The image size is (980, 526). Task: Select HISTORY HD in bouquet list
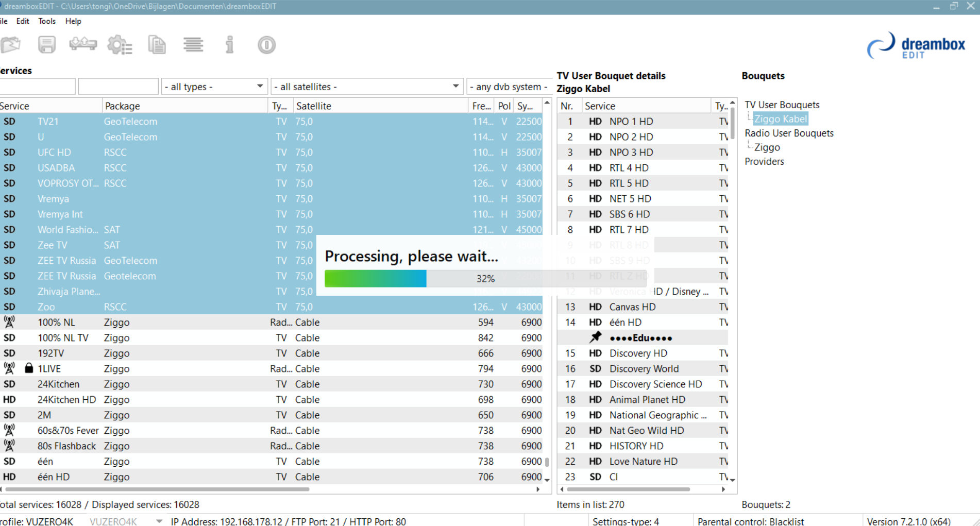(643, 446)
